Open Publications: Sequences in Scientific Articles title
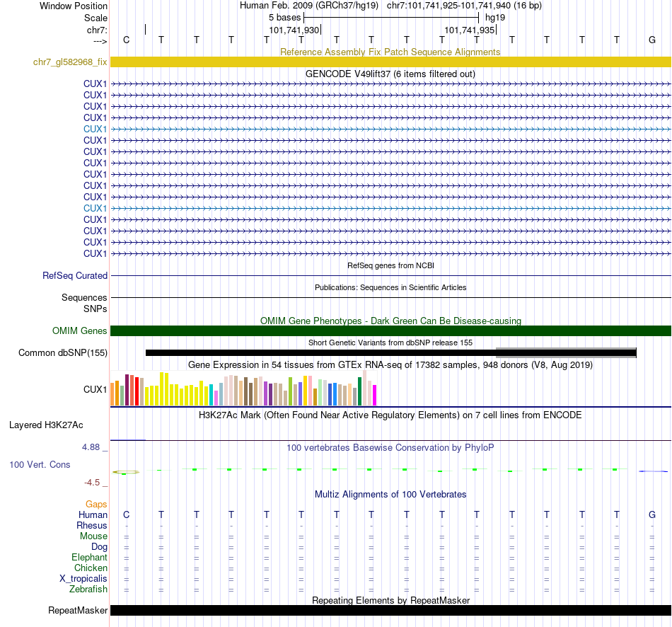 (x=390, y=287)
